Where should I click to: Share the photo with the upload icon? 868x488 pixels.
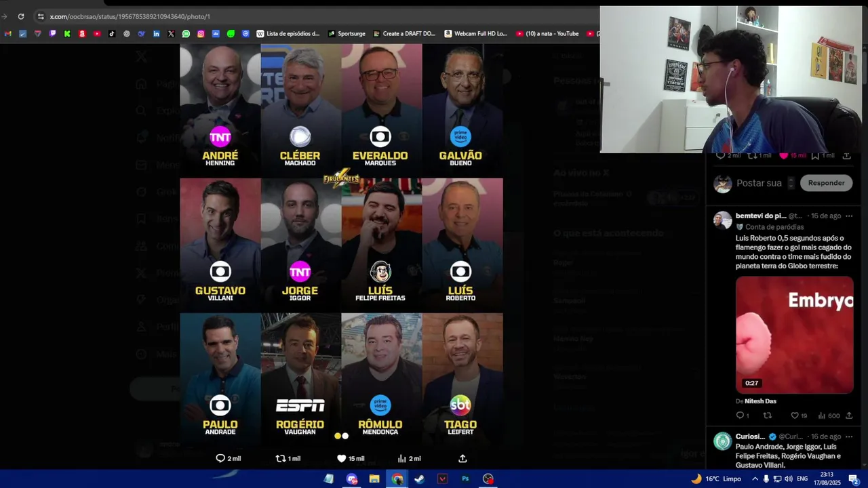point(462,458)
